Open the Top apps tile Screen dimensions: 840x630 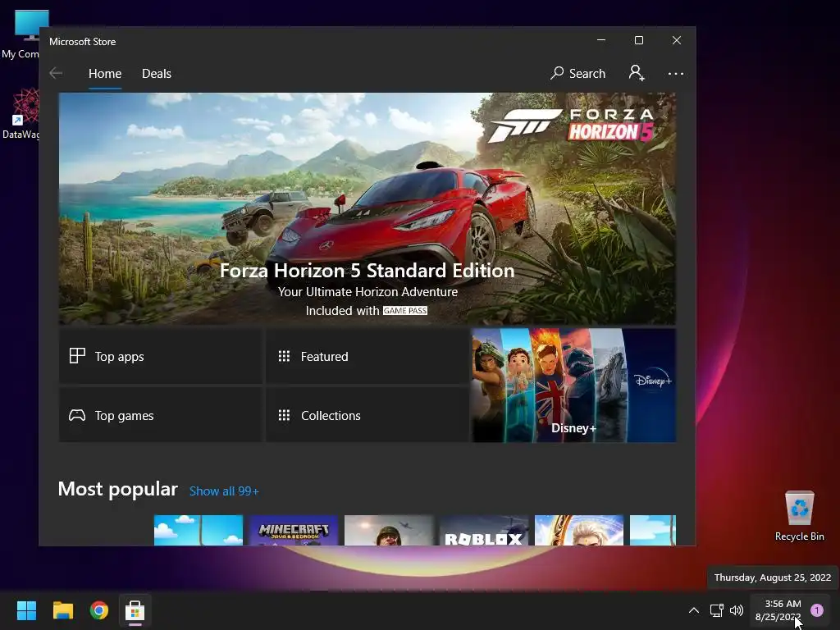(160, 356)
